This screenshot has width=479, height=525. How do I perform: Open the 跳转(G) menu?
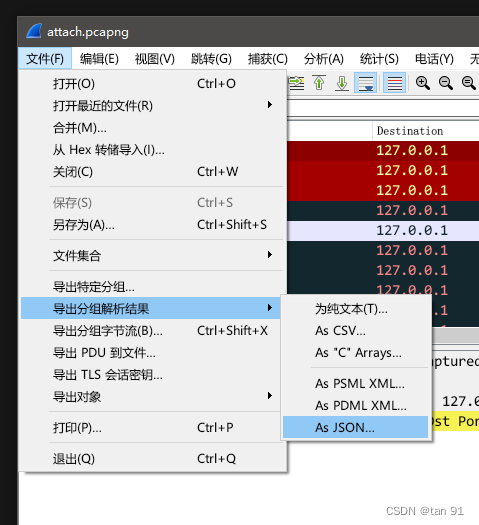tap(211, 59)
